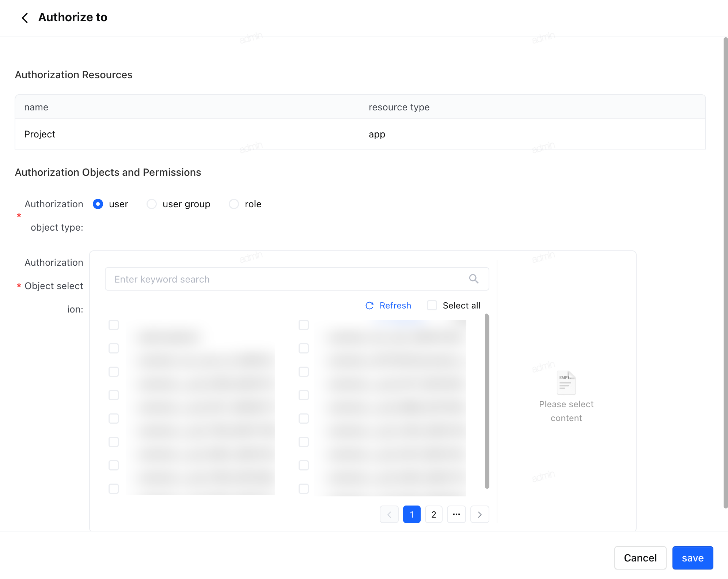Expand more pages via ellipsis button
Image resolution: width=728 pixels, height=579 pixels.
click(x=456, y=514)
